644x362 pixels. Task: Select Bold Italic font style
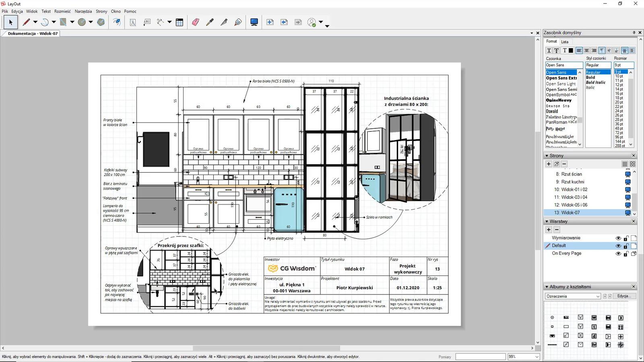click(595, 82)
